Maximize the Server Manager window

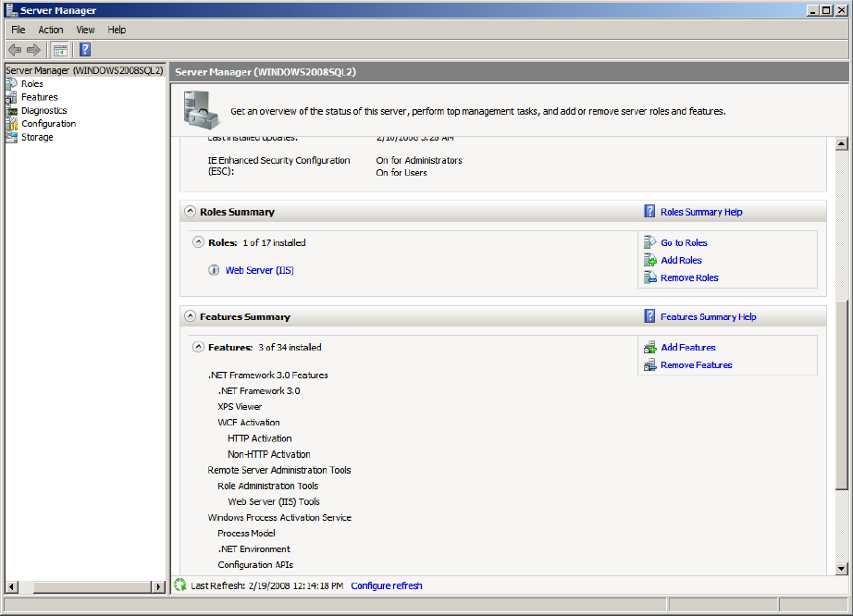click(826, 10)
